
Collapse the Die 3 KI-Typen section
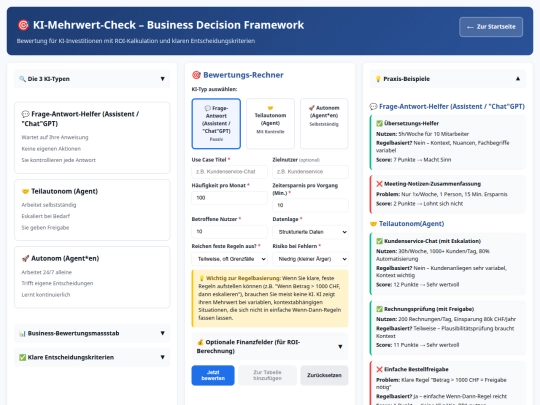[x=92, y=79]
